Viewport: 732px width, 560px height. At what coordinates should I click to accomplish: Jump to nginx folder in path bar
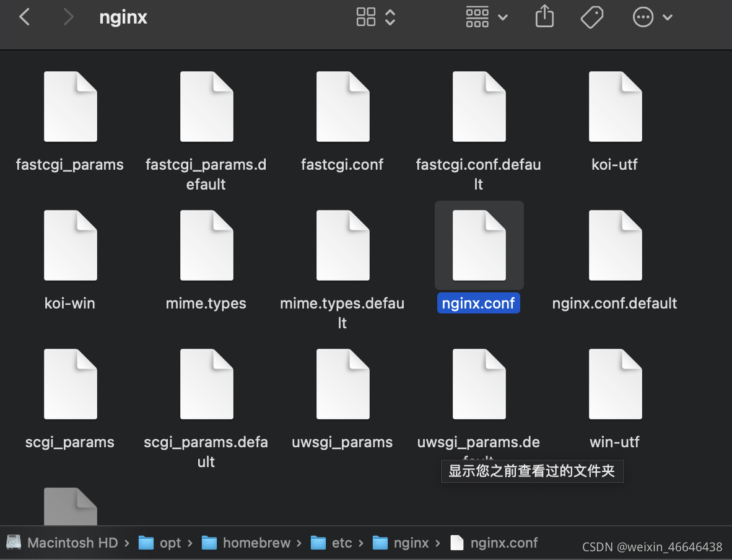401,543
